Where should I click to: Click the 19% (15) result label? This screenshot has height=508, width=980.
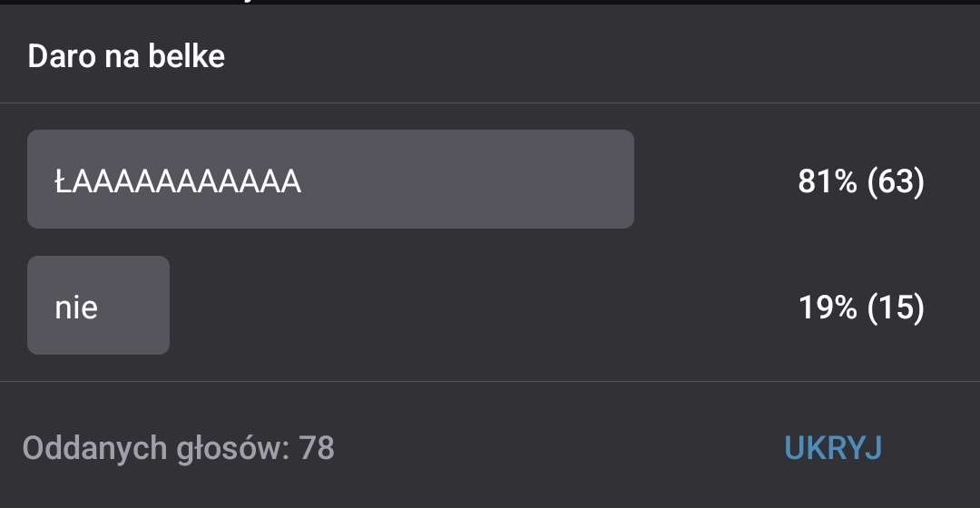(860, 308)
